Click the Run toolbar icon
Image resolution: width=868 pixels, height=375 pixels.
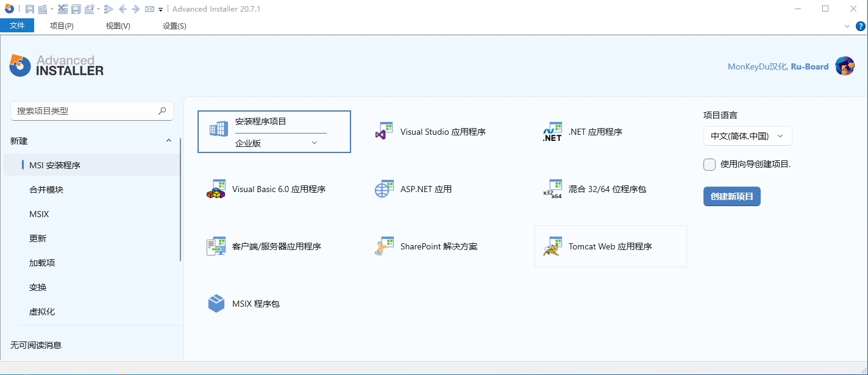point(109,9)
